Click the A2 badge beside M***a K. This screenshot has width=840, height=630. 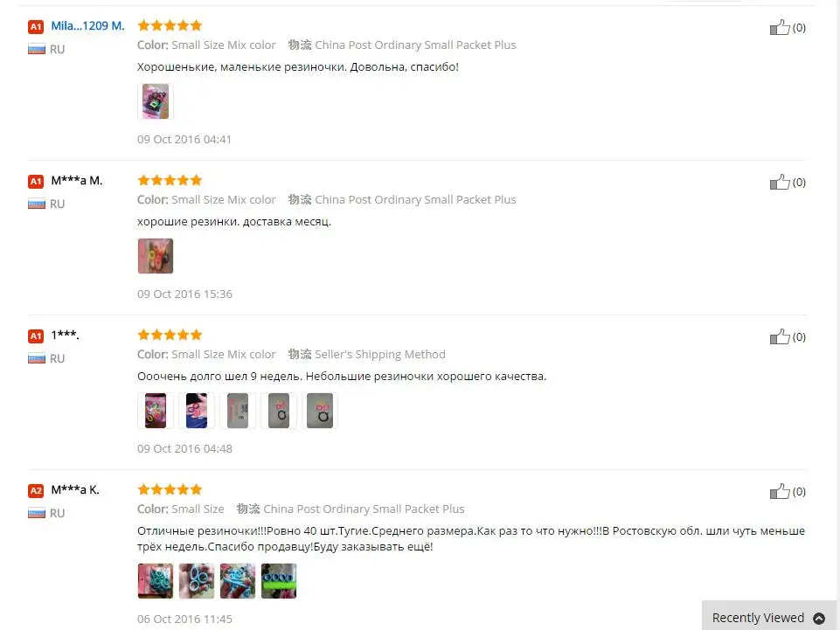(35, 490)
